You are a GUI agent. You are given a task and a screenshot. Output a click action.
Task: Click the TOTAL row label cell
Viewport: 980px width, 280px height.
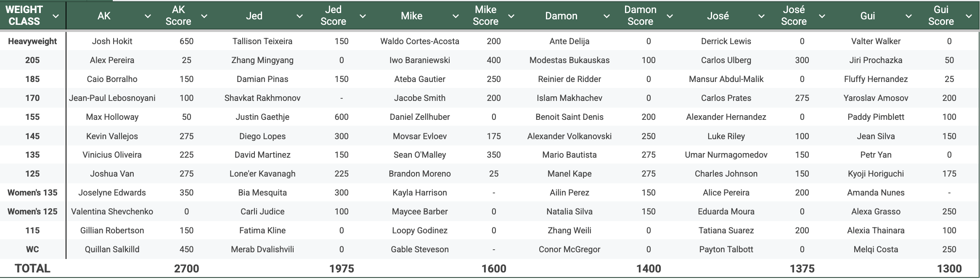tap(32, 268)
